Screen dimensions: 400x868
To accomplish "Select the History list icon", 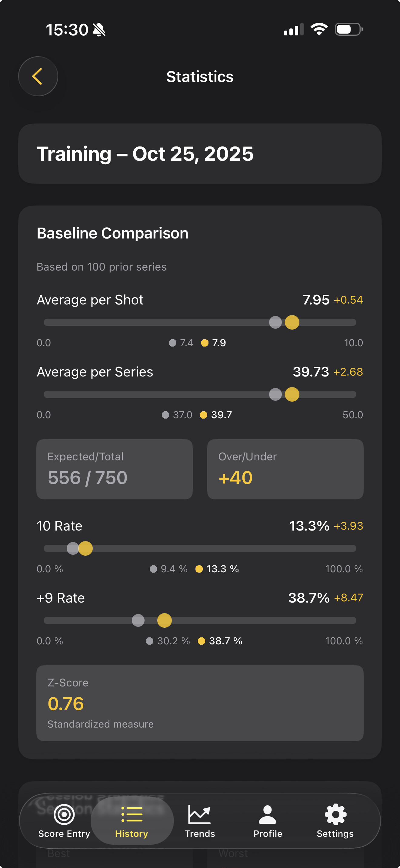I will pyautogui.click(x=132, y=815).
